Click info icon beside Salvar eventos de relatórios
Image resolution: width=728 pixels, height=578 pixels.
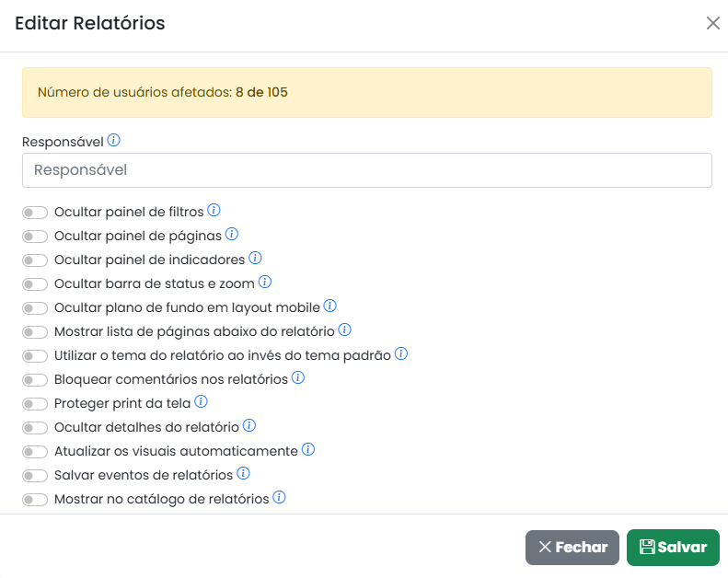[243, 473]
